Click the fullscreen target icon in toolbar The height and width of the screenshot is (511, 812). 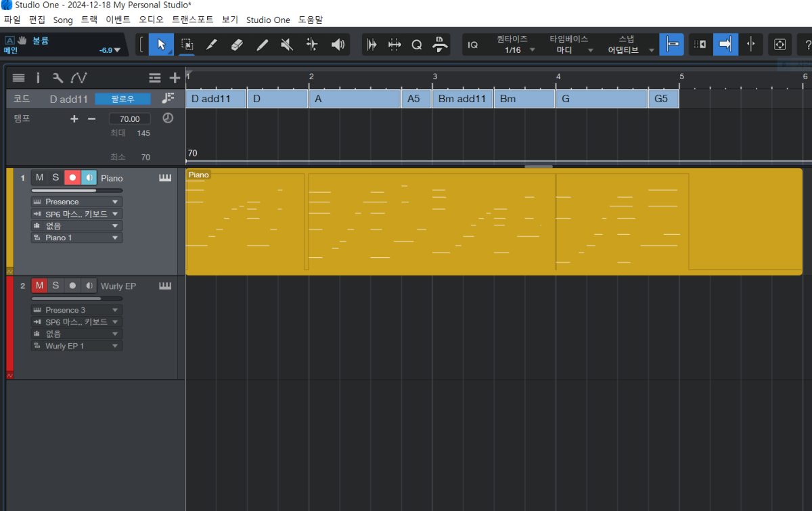(780, 45)
